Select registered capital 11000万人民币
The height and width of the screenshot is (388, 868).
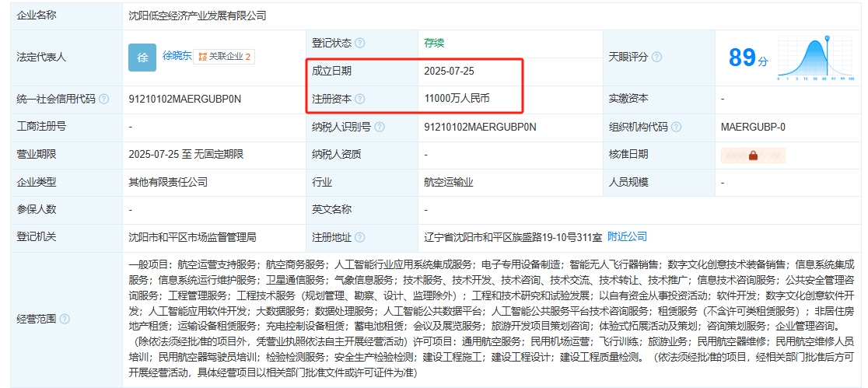pos(457,99)
